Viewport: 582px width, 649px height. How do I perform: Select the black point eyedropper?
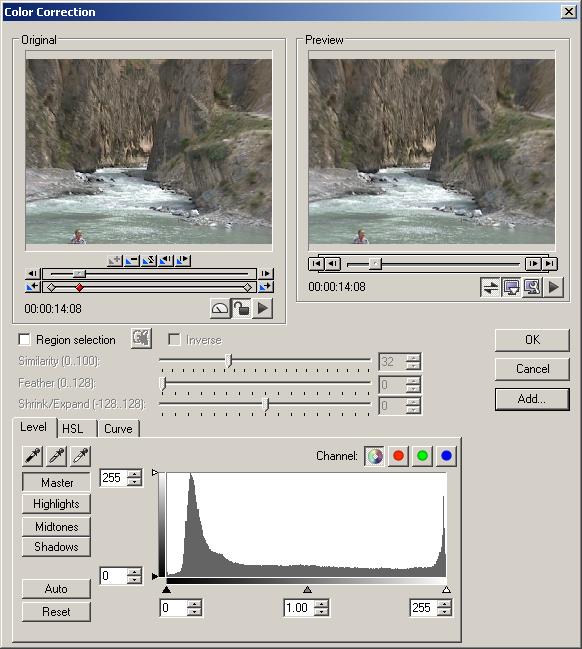(x=33, y=456)
